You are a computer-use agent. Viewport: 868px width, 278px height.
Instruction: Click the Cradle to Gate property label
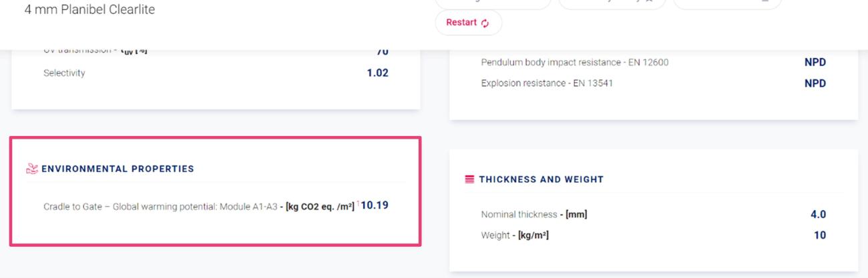[x=160, y=207]
